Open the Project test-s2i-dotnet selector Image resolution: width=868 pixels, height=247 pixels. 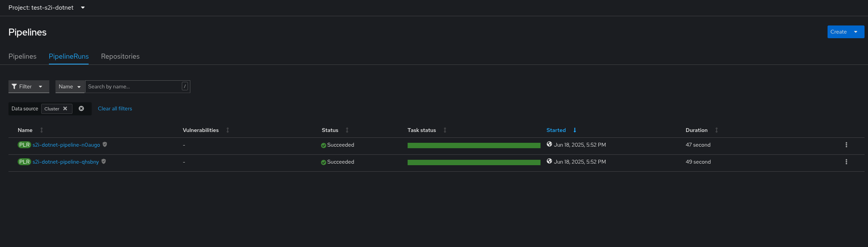(47, 8)
